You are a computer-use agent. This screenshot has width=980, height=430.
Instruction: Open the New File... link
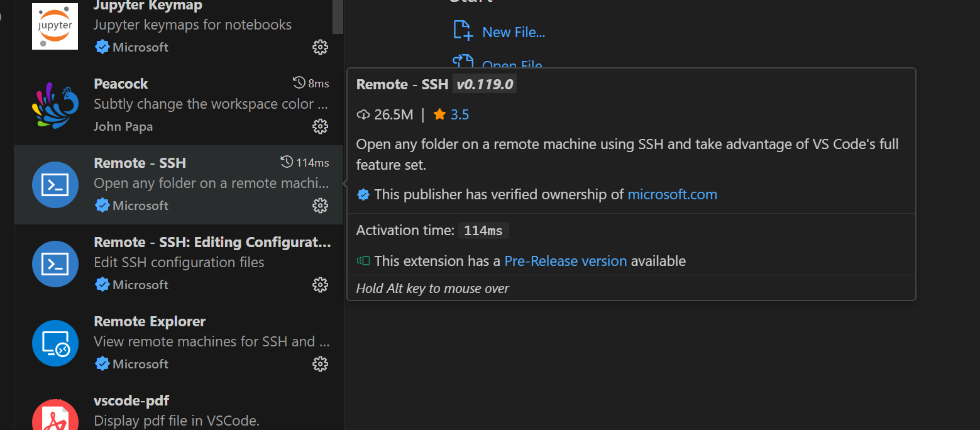point(514,33)
